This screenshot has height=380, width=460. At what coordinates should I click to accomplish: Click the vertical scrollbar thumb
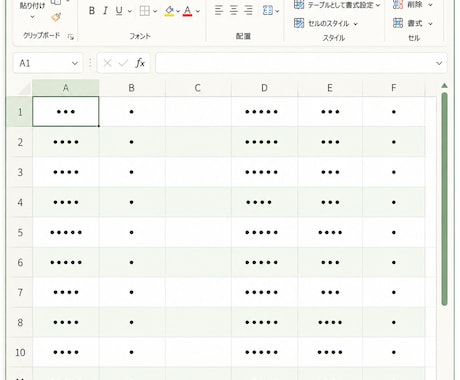coord(444,199)
